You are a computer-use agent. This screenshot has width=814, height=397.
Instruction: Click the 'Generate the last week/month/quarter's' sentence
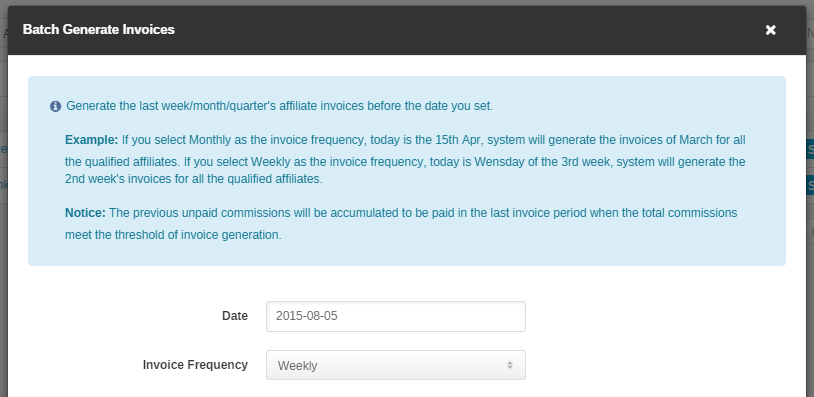pyautogui.click(x=279, y=106)
